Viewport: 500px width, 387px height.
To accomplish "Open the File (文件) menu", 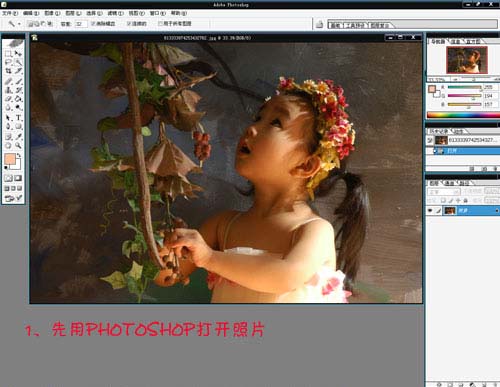I will [10, 13].
